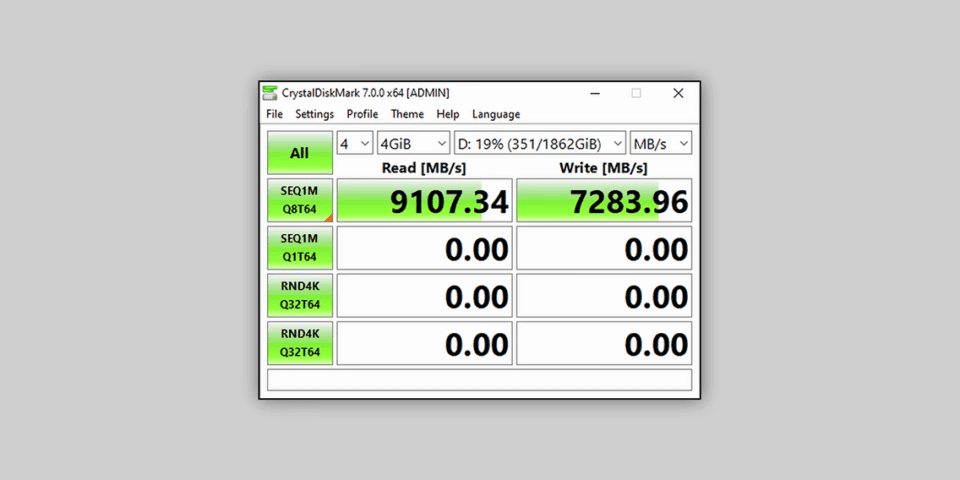The height and width of the screenshot is (480, 960).
Task: Start the bottom RND4K Q32T64 test
Action: tap(300, 343)
